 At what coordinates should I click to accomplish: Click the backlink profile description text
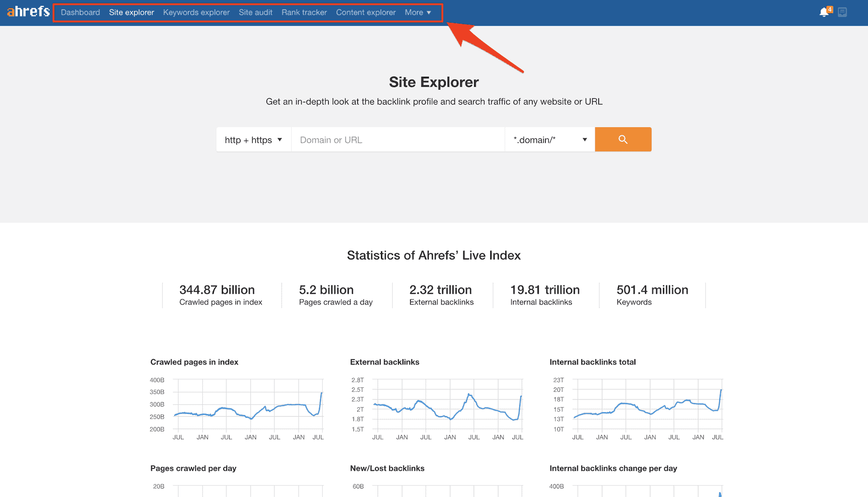point(434,101)
